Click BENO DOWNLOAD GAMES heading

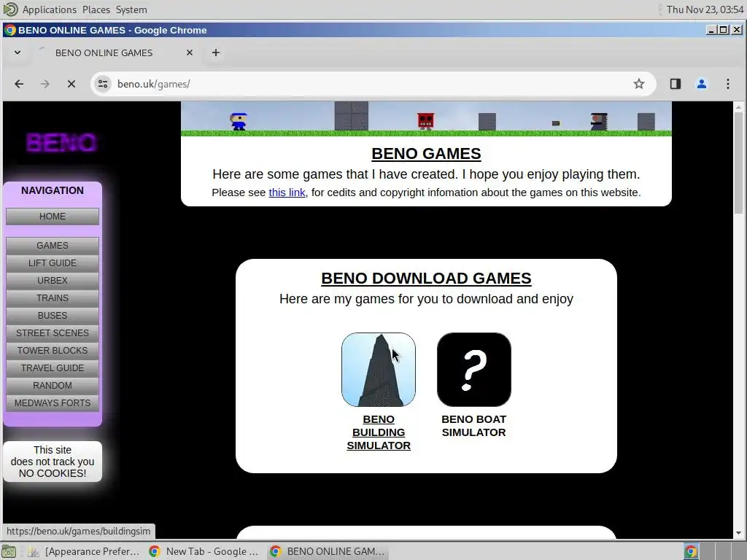[x=426, y=279]
